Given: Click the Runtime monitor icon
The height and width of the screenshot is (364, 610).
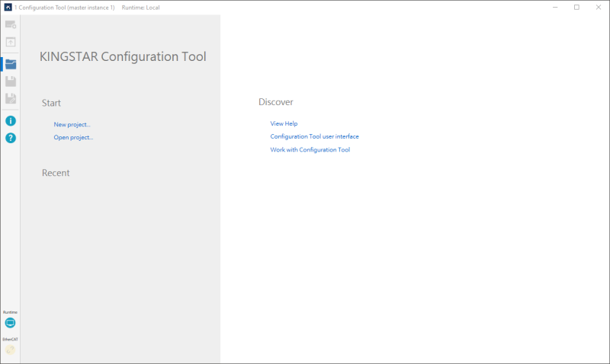Looking at the screenshot, I should point(10,323).
